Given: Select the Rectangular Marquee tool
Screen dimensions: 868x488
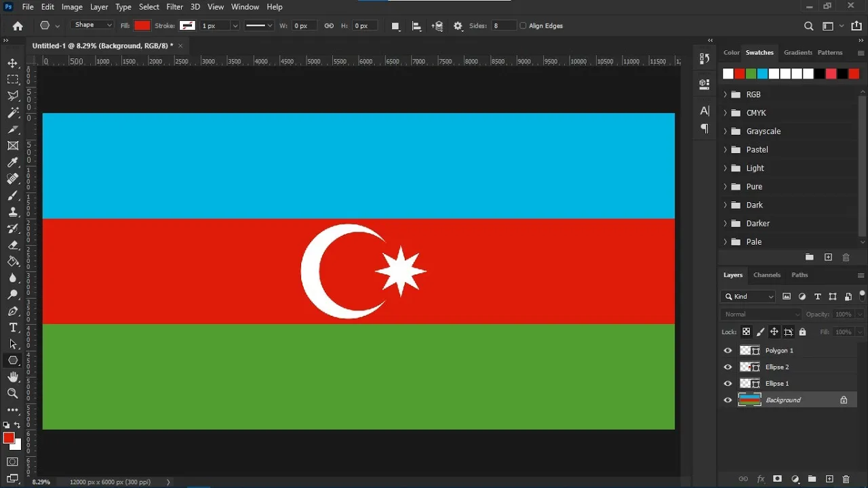Looking at the screenshot, I should pyautogui.click(x=13, y=80).
